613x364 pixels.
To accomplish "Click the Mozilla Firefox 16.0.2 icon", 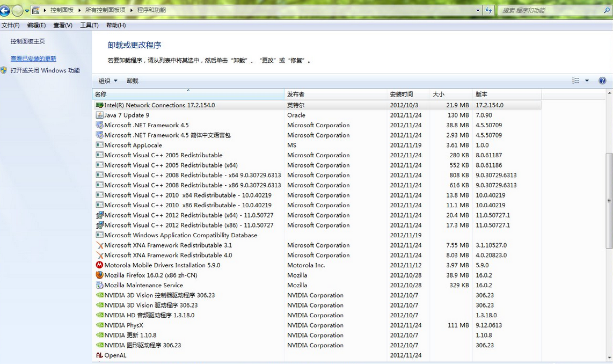I will click(x=99, y=275).
